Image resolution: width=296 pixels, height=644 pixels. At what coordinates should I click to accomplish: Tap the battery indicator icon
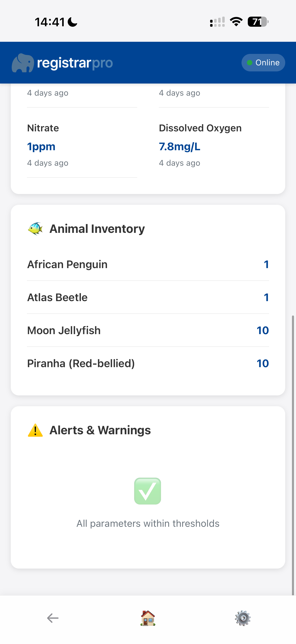coord(258,22)
